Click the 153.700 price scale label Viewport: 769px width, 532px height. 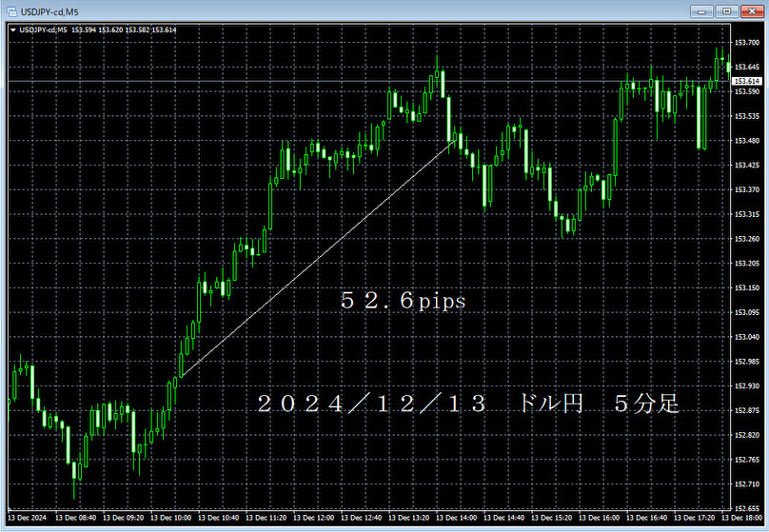tap(747, 43)
